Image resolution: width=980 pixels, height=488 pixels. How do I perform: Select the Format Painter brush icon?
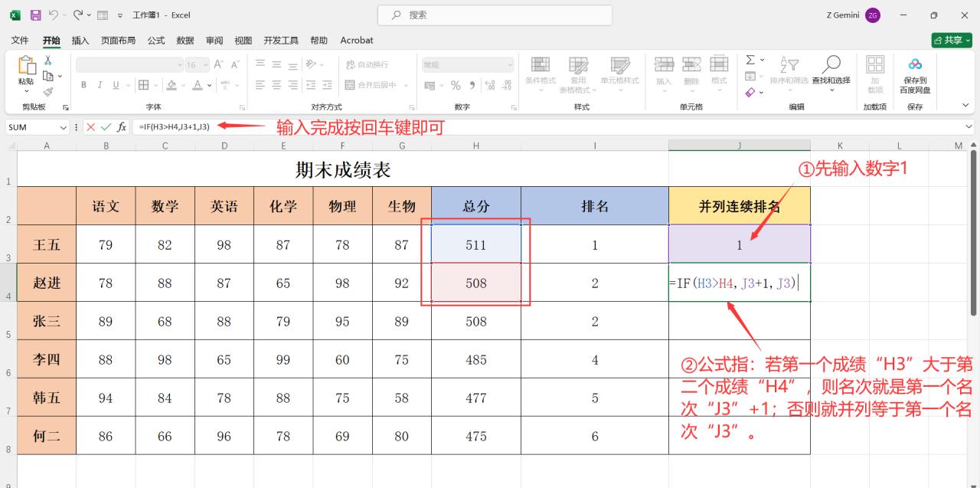click(47, 92)
